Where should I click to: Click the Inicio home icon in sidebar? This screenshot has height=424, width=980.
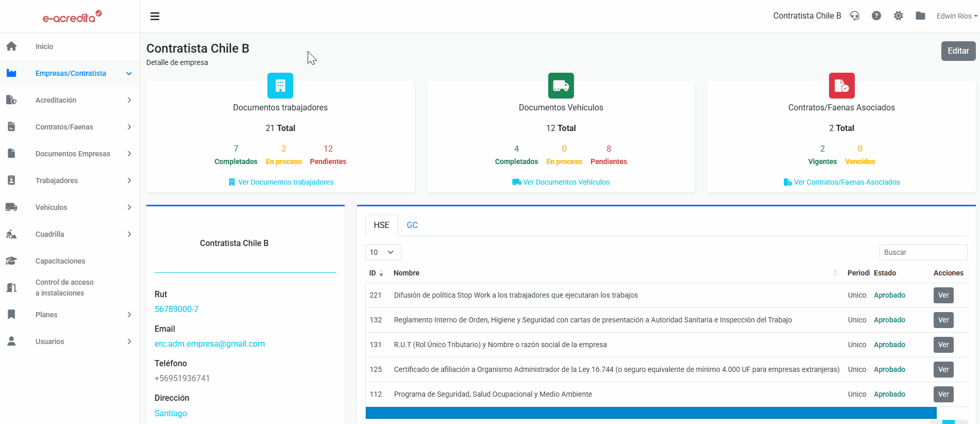[x=11, y=46]
